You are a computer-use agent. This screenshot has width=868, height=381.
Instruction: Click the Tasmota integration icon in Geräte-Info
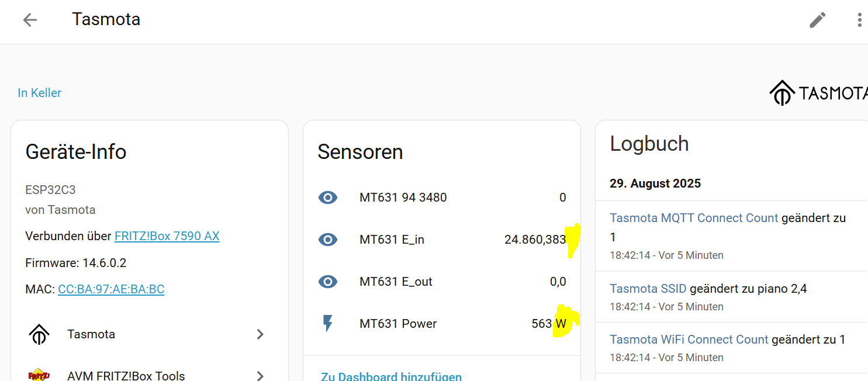[x=39, y=334]
